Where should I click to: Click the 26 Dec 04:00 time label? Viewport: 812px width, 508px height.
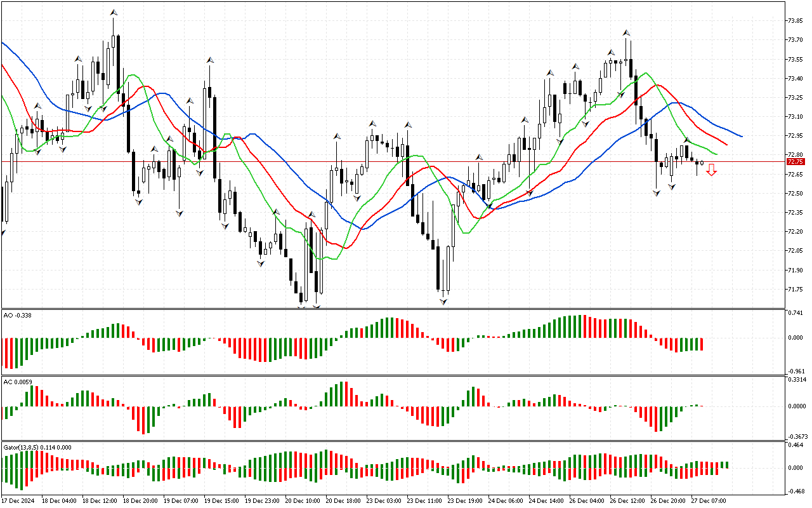click(587, 500)
